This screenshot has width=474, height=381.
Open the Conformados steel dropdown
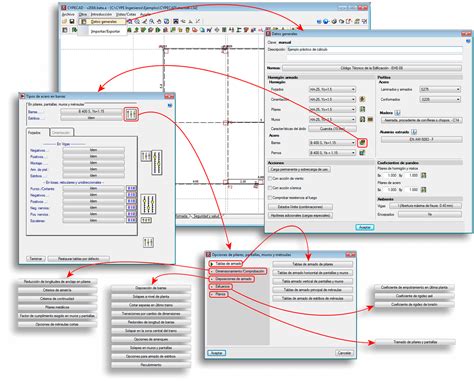pyautogui.click(x=440, y=99)
